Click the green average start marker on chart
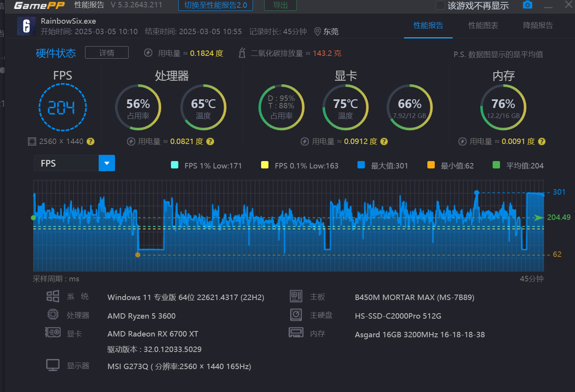The image size is (575, 392). (33, 218)
